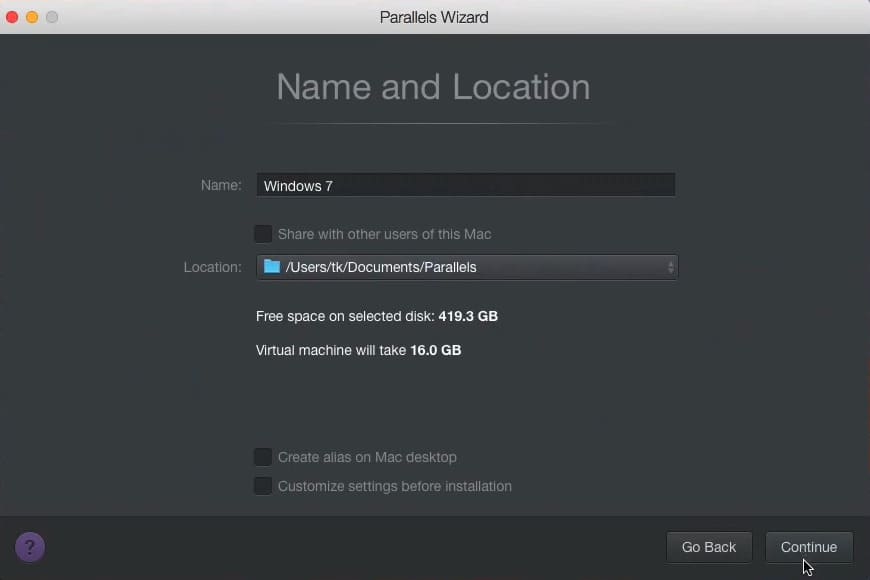Click the blue folder icon in Location
The image size is (870, 580).
(x=272, y=267)
